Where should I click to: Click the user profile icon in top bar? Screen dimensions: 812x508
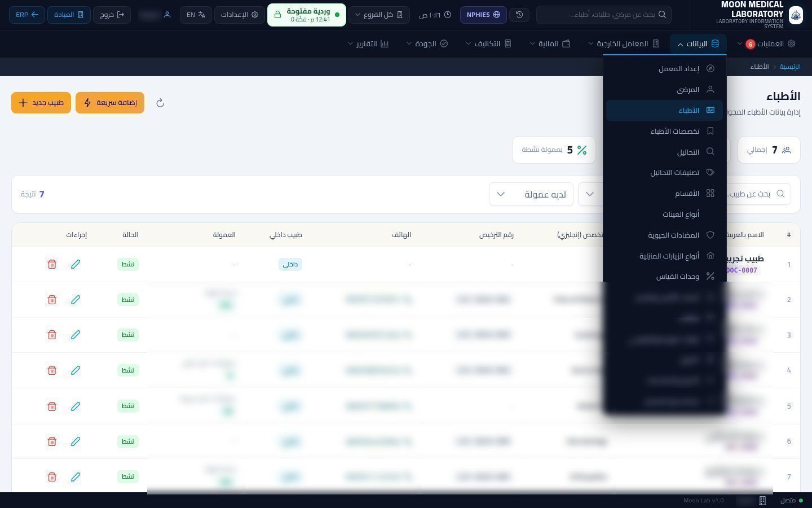tap(167, 15)
